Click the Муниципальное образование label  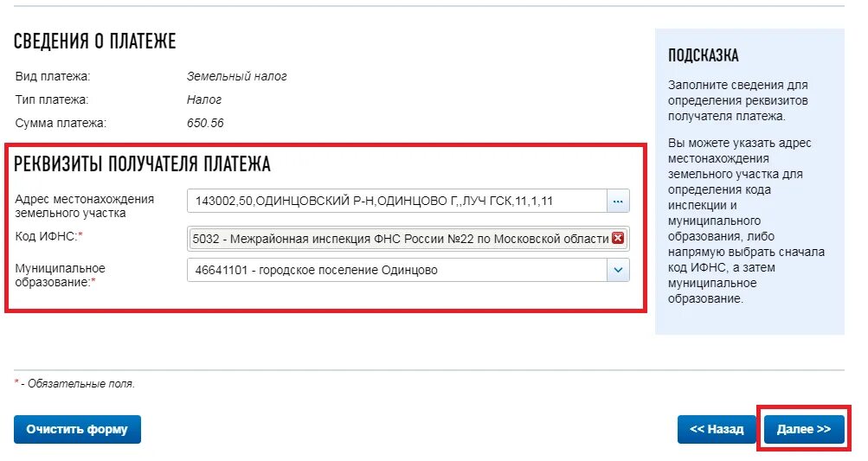[x=60, y=275]
